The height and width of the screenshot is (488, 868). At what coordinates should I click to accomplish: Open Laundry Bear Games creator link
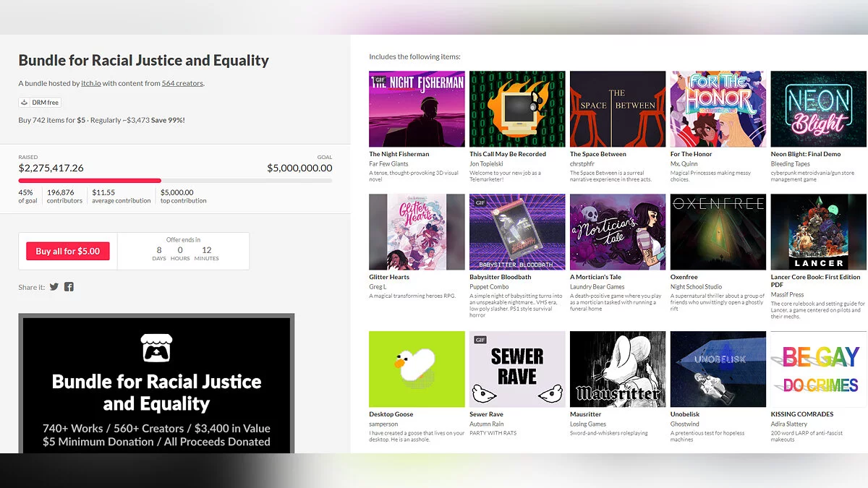coord(597,287)
